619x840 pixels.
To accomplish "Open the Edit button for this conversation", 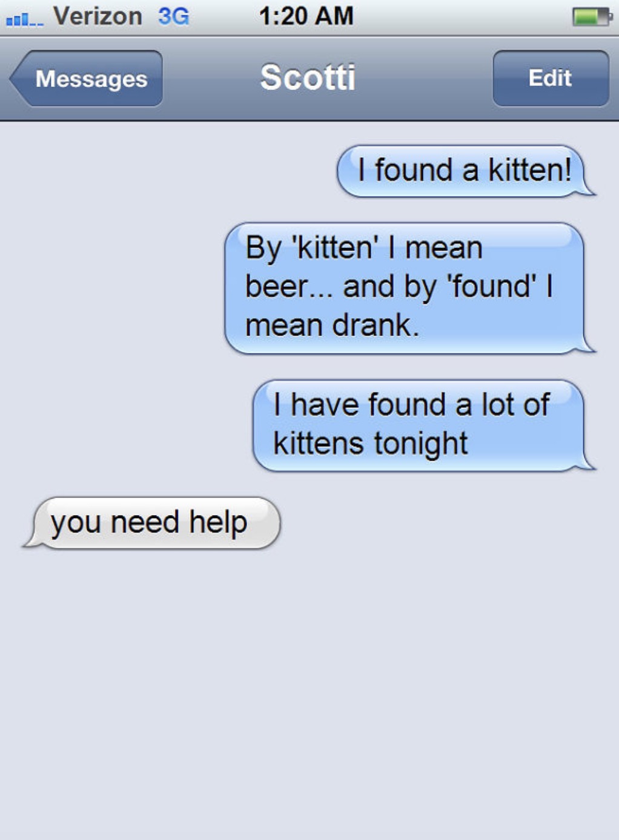I will (551, 79).
